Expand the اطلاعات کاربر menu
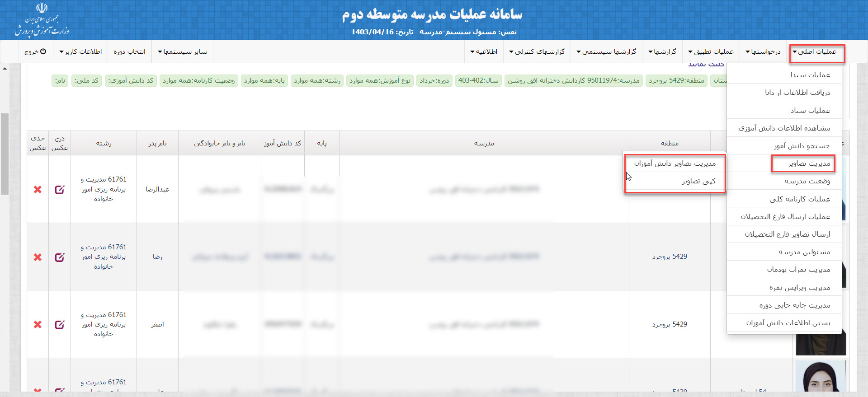868x397 pixels. tap(80, 52)
